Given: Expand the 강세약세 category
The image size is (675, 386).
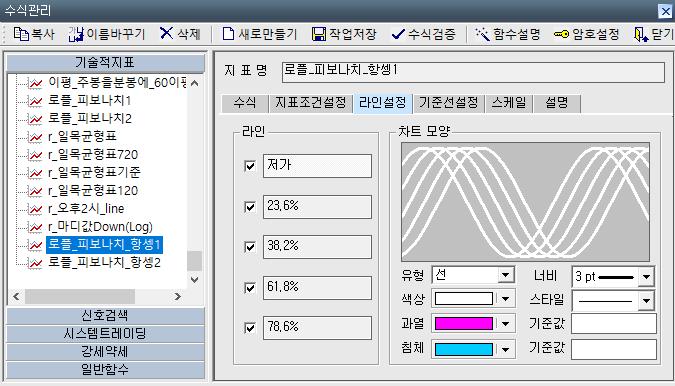Looking at the screenshot, I should (x=105, y=352).
